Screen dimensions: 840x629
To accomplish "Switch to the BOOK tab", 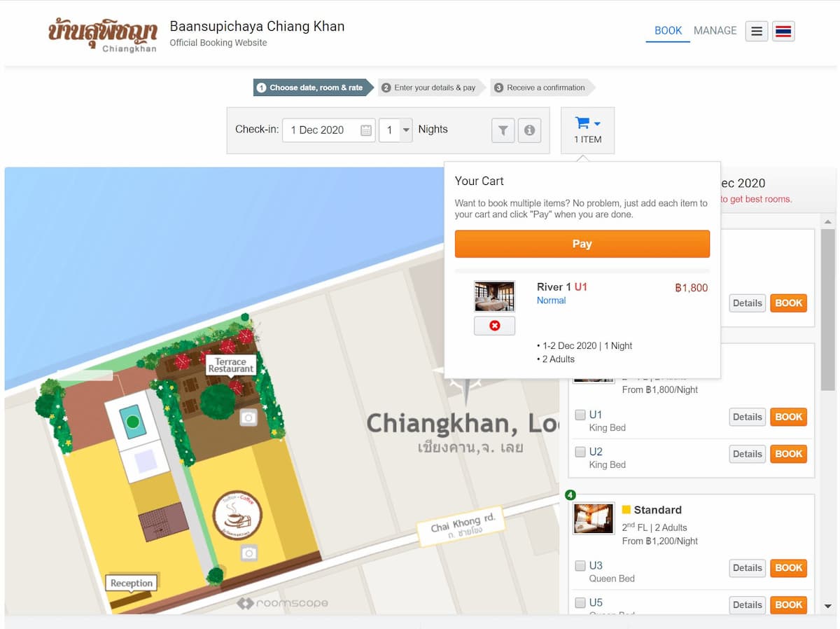I will (668, 31).
